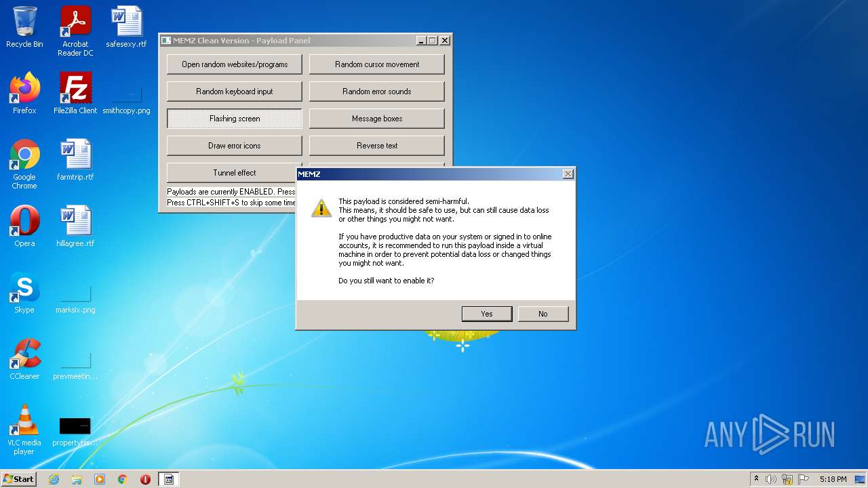
Task: Launch Opera from desktop shortcut
Action: [24, 226]
